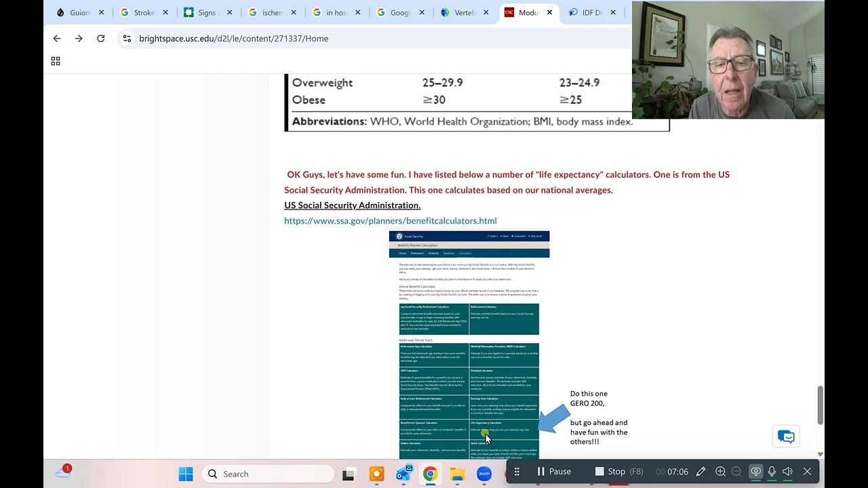This screenshot has width=868, height=488.
Task: Grab the recording toolbar drag handle
Action: point(517,472)
